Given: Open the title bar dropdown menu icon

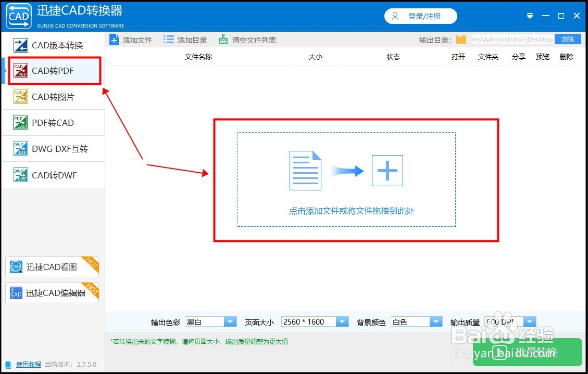Looking at the screenshot, I should coord(530,16).
